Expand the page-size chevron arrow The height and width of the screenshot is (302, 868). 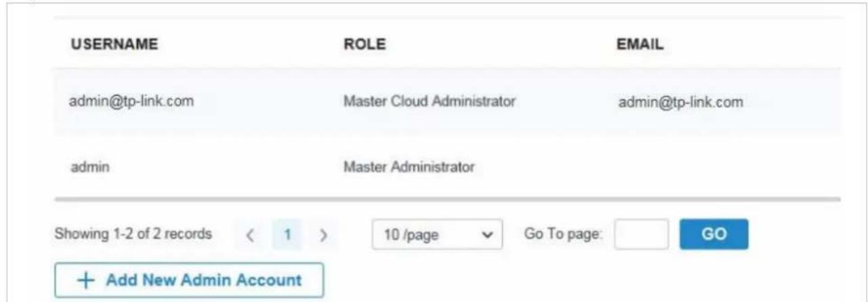[486, 235]
